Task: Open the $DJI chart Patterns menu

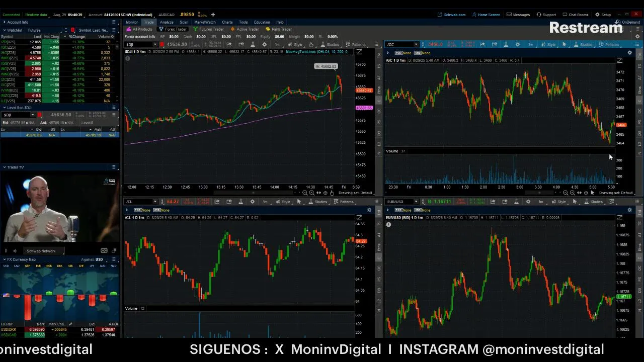Action: pyautogui.click(x=355, y=44)
